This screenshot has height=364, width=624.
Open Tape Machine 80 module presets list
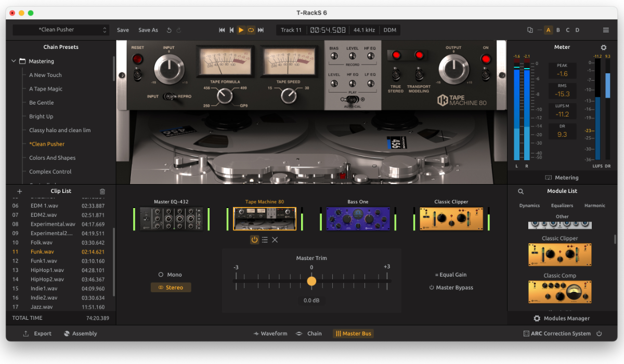[x=265, y=240]
